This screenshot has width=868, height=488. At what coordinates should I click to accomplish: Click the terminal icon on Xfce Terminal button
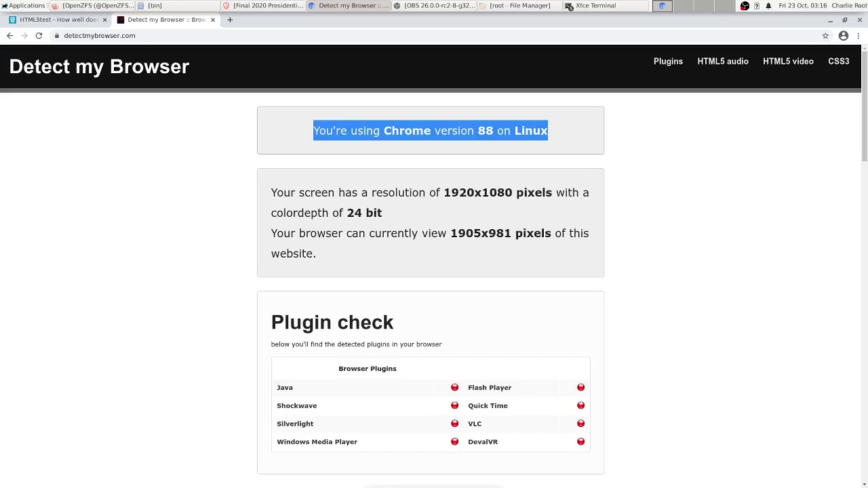click(x=569, y=5)
